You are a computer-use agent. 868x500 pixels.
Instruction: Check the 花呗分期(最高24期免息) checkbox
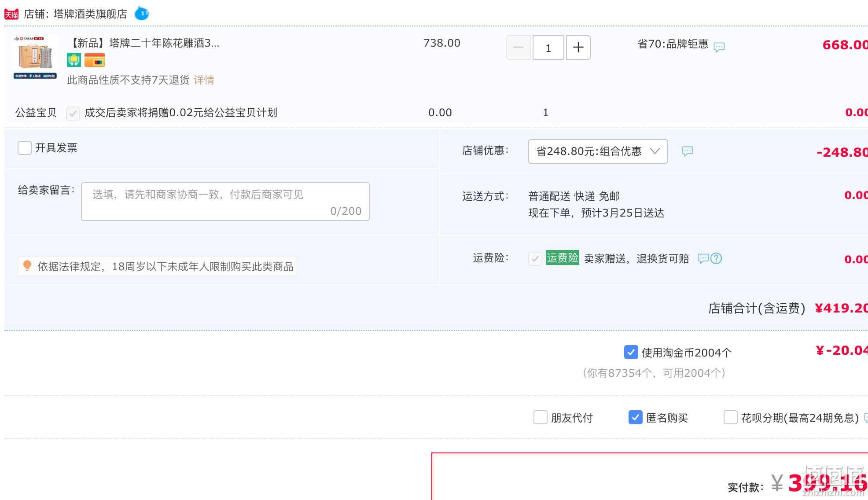pos(731,417)
